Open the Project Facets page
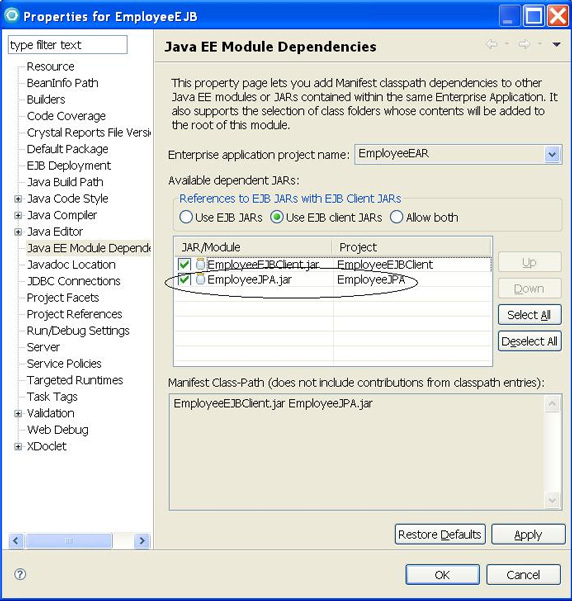Viewport: 572px width, 601px height. (x=63, y=298)
